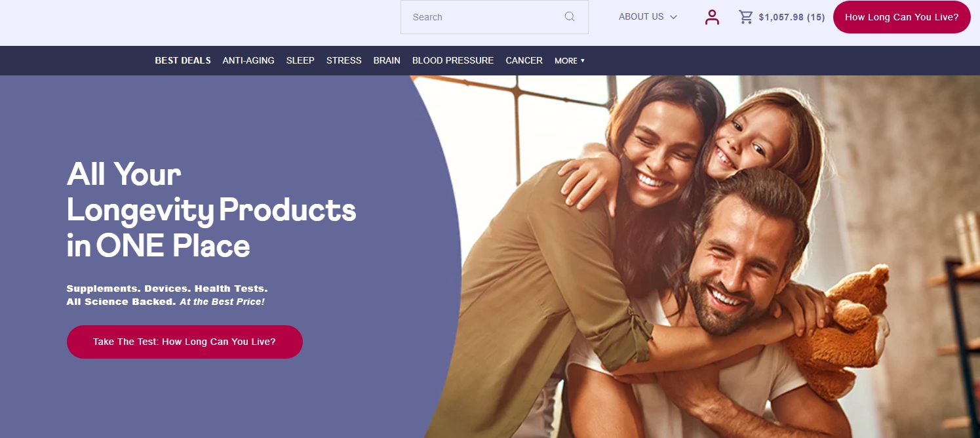Click the search magnifier icon
Viewport: 980px width, 438px height.
(570, 17)
